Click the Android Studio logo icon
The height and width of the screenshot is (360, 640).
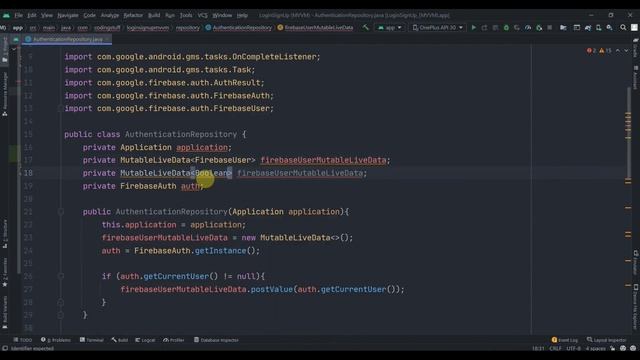pos(6,15)
